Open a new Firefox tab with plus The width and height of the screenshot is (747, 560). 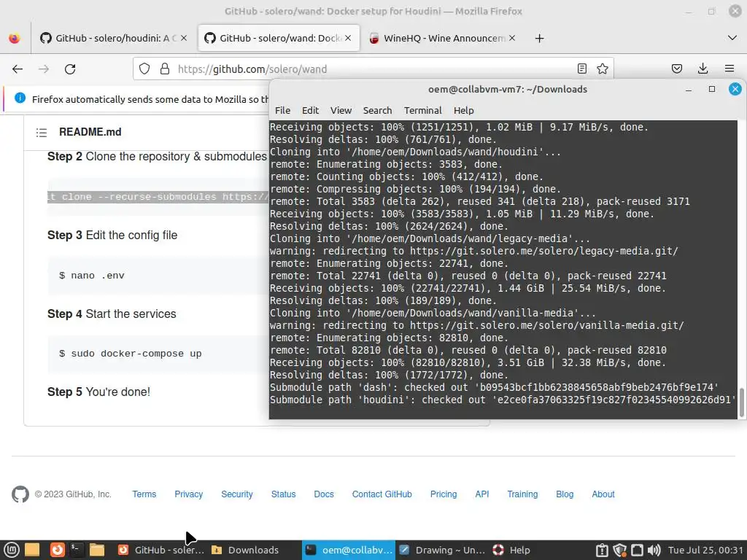(x=539, y=38)
